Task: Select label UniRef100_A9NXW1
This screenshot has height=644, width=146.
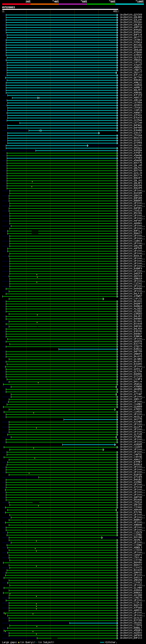Action: coord(131,93)
